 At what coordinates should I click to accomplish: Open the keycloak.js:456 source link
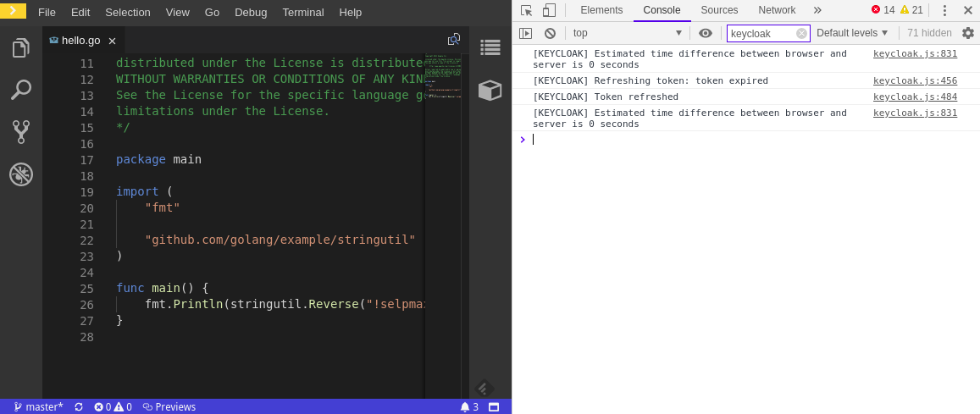(x=915, y=80)
